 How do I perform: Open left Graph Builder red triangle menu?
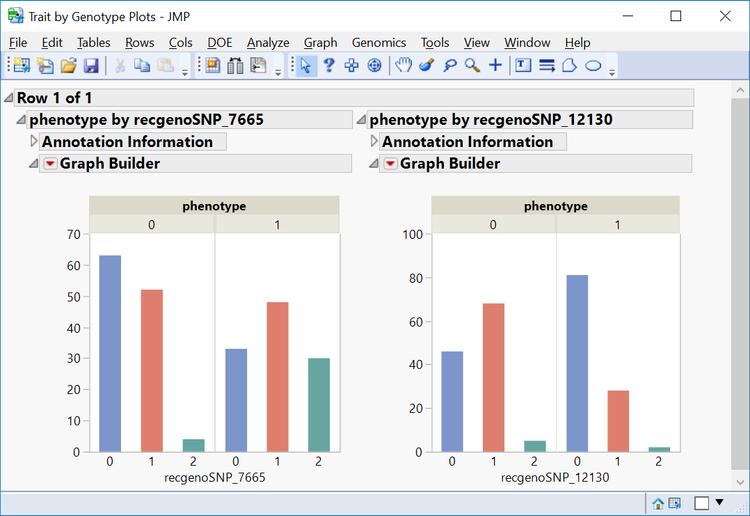click(x=50, y=164)
